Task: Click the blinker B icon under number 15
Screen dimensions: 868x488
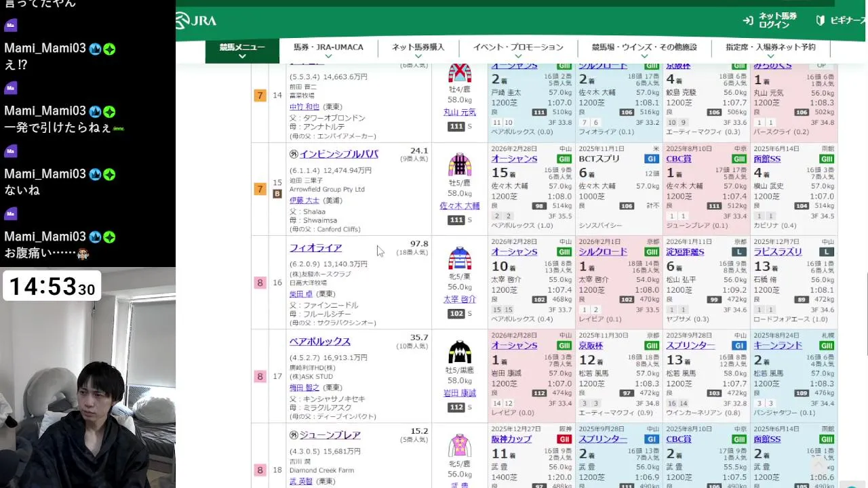Action: 277,194
